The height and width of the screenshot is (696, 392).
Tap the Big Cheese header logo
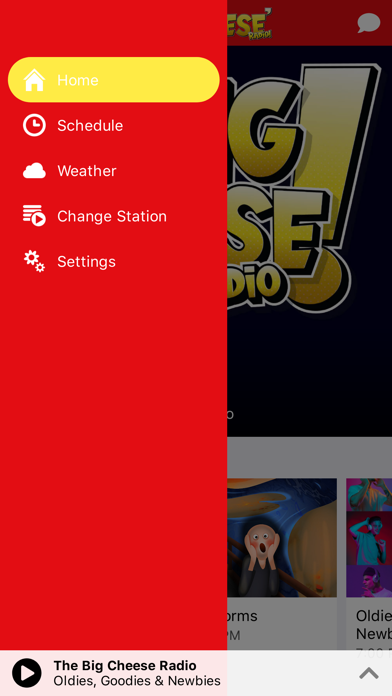coord(250,23)
